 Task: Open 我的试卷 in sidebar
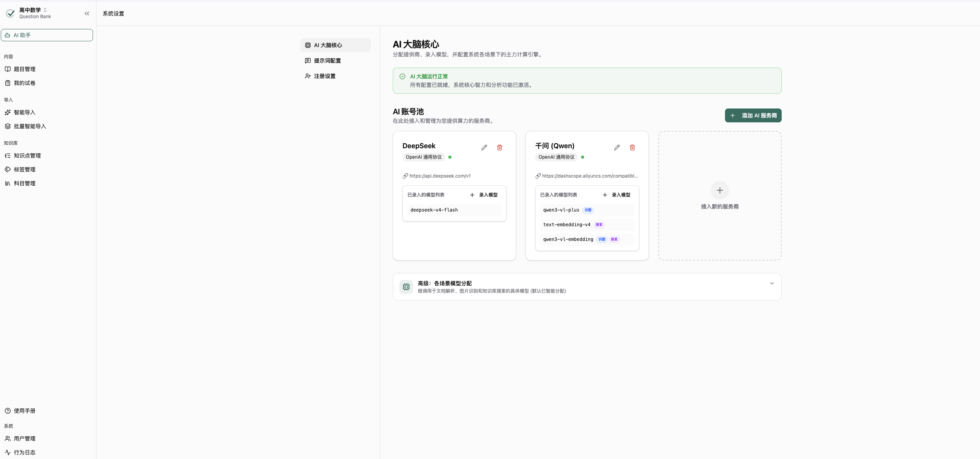[25, 83]
